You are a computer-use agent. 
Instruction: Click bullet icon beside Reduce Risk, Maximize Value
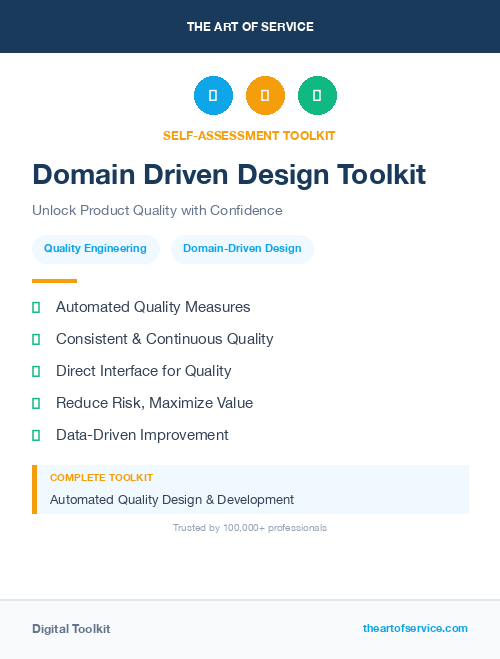click(x=36, y=403)
